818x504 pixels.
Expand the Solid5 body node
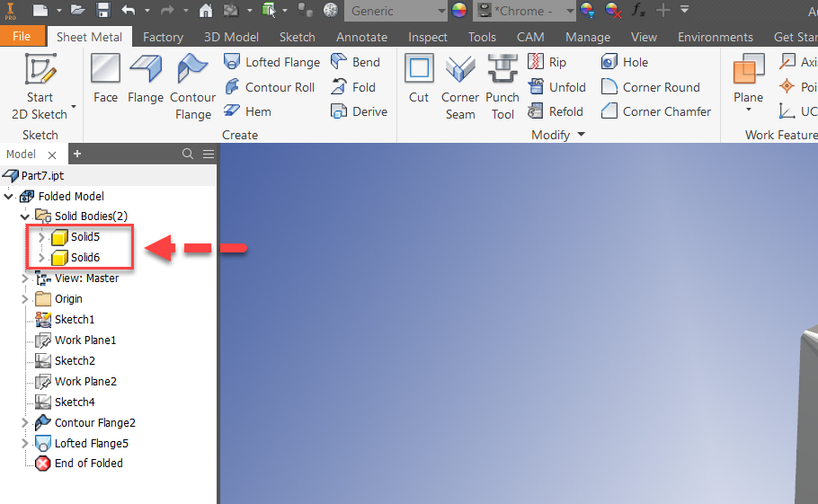(41, 237)
